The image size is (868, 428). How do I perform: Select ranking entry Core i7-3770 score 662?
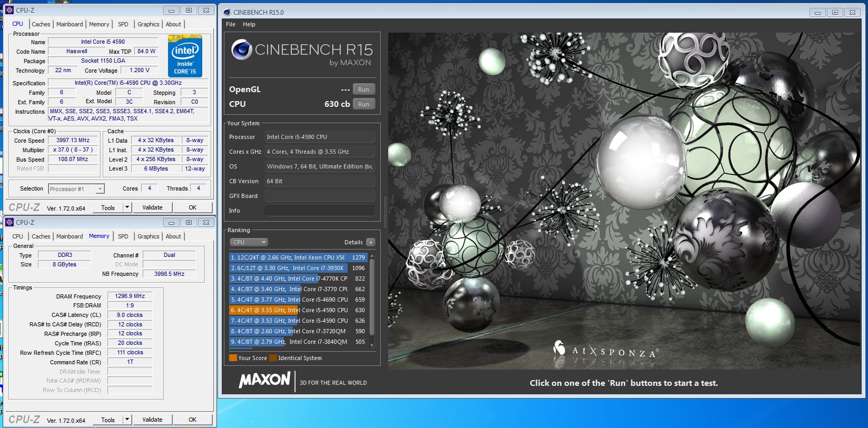298,289
